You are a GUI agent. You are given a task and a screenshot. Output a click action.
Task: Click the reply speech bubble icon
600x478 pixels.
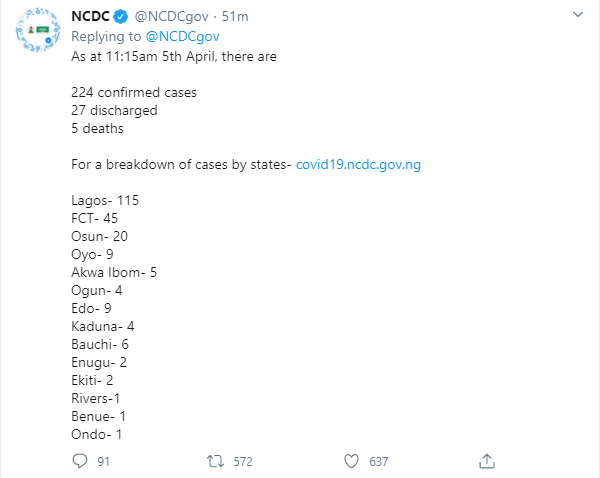(80, 461)
